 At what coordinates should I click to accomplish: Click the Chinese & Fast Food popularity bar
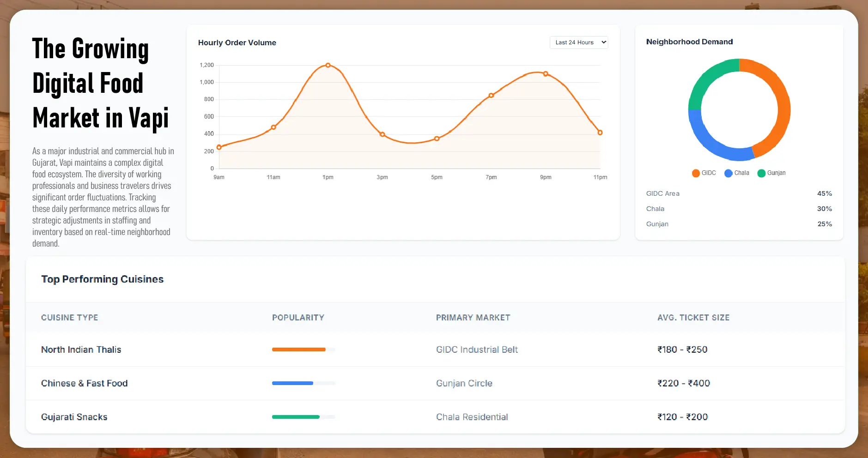[x=292, y=383]
